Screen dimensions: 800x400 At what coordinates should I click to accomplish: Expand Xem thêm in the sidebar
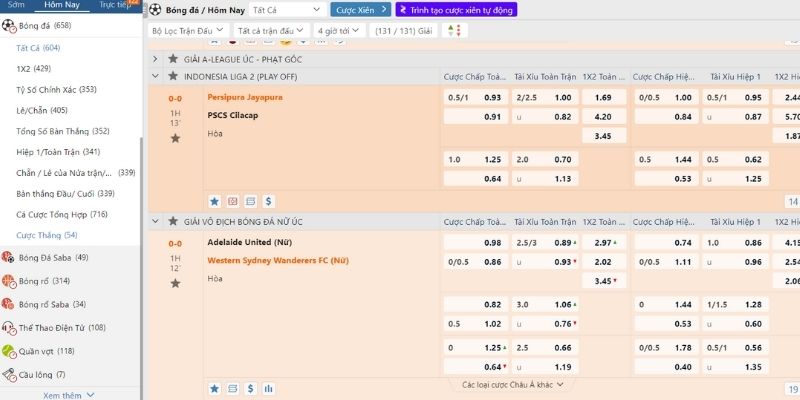coord(69,395)
